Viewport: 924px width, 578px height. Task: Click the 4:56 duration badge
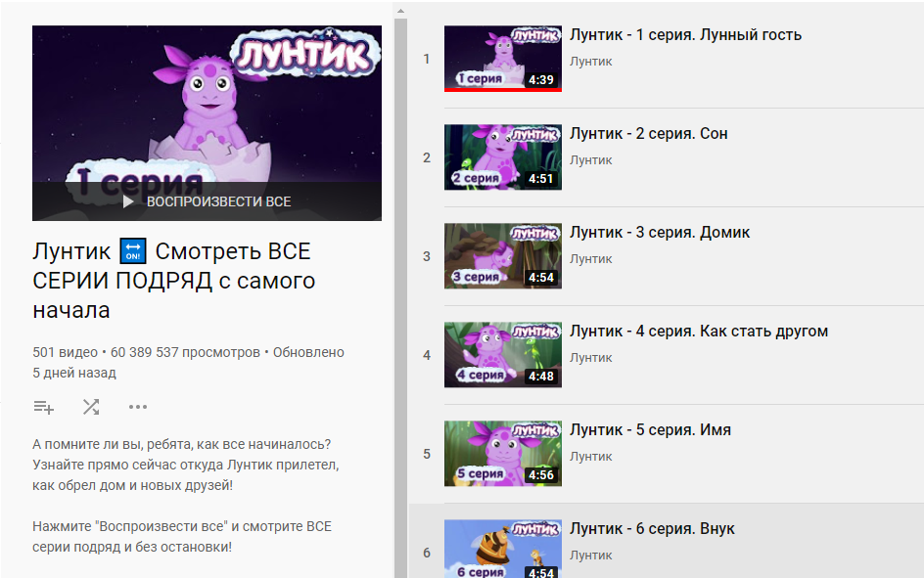541,475
